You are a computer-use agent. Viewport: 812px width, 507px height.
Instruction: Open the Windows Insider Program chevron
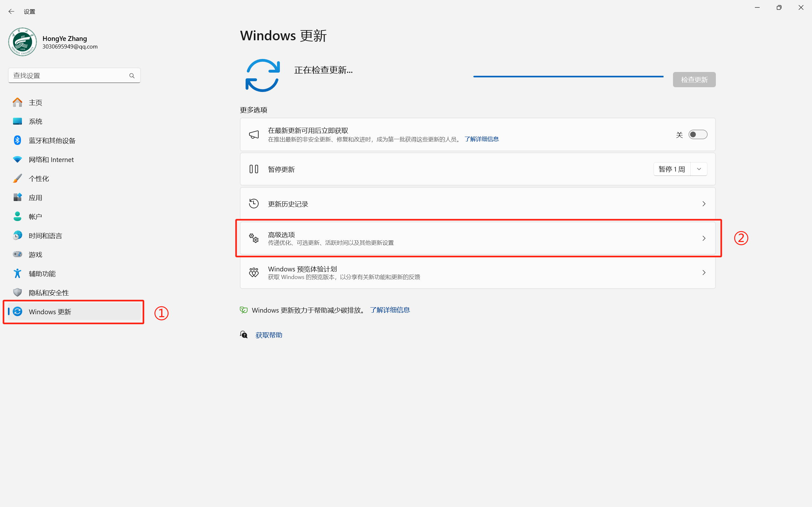click(703, 273)
